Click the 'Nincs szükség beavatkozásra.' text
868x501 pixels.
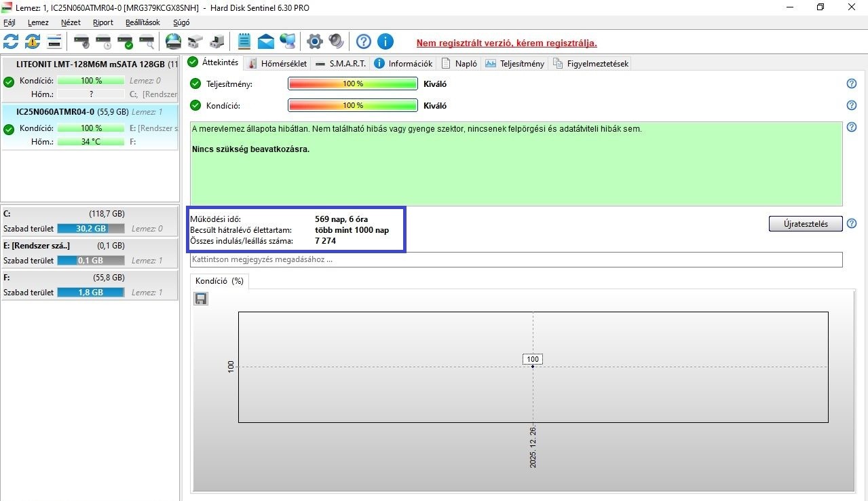point(251,149)
